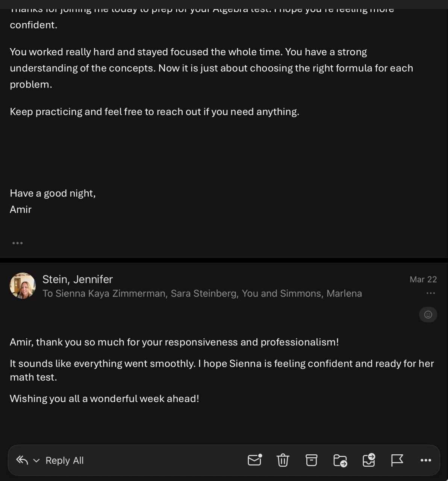
Task: Open Jennifer Stein's sender name
Action: (77, 279)
